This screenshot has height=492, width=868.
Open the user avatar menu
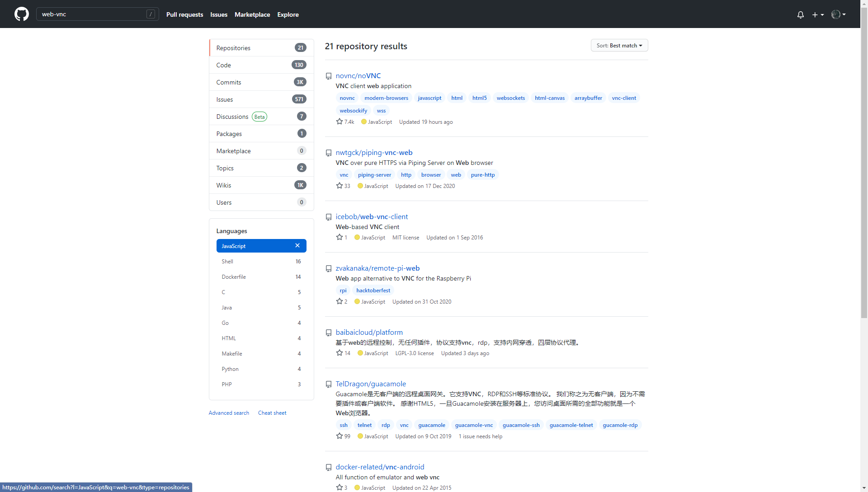pyautogui.click(x=838, y=14)
